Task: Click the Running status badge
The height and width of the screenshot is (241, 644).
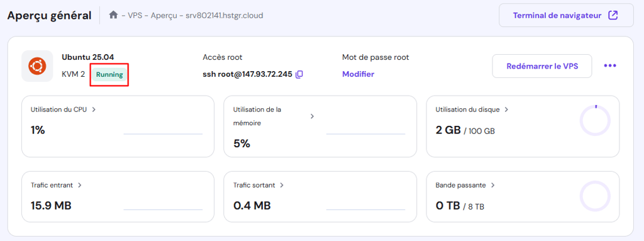Action: click(x=109, y=75)
